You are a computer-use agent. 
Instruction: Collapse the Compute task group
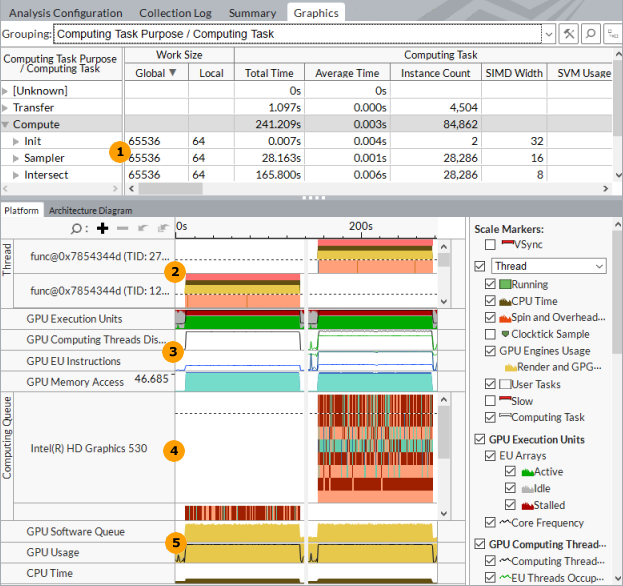coord(6,124)
